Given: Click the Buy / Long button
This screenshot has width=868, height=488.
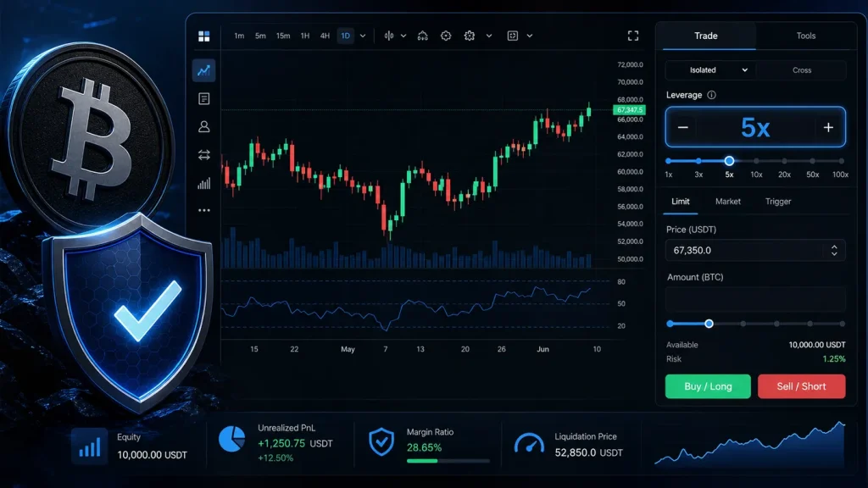Looking at the screenshot, I should [x=708, y=386].
